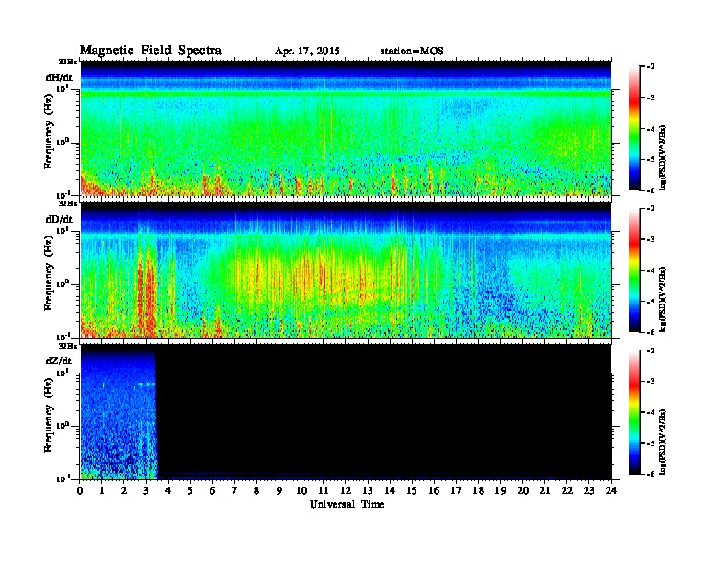Click the "Magnetic Field Spectra" title

pos(151,51)
